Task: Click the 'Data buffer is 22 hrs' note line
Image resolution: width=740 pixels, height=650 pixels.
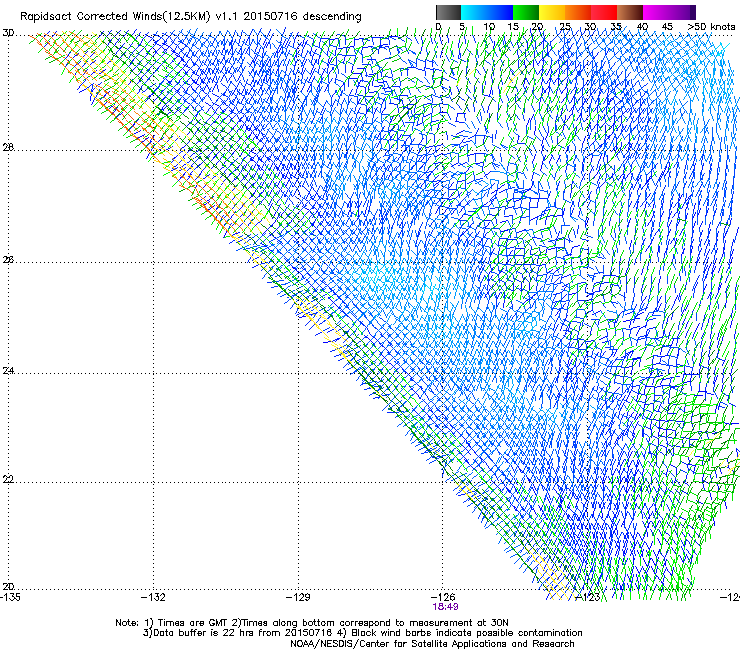Action: [362, 633]
